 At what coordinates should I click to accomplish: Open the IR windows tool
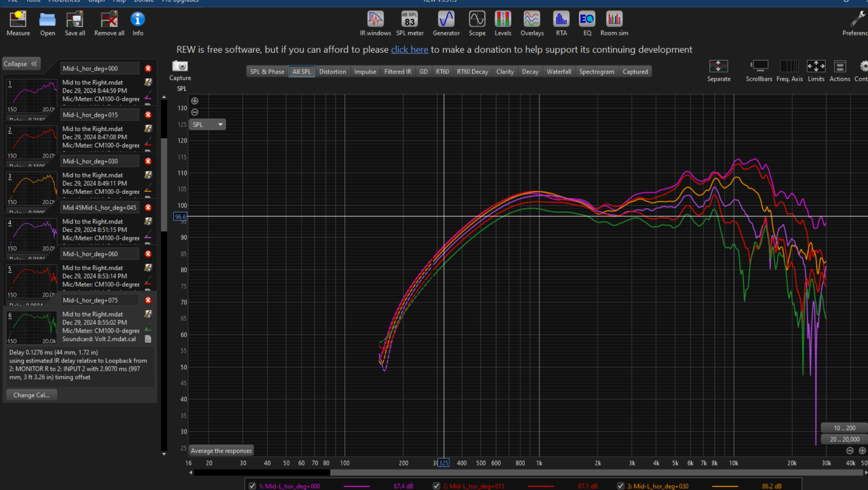click(376, 23)
